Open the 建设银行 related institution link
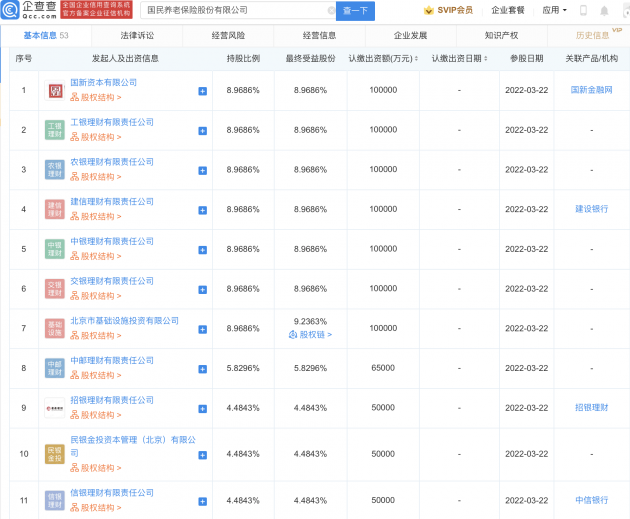Viewport: 630px width, 519px height. pos(591,209)
